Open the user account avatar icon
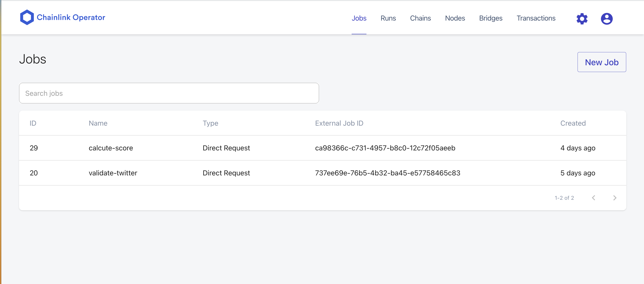The image size is (644, 284). pyautogui.click(x=606, y=19)
